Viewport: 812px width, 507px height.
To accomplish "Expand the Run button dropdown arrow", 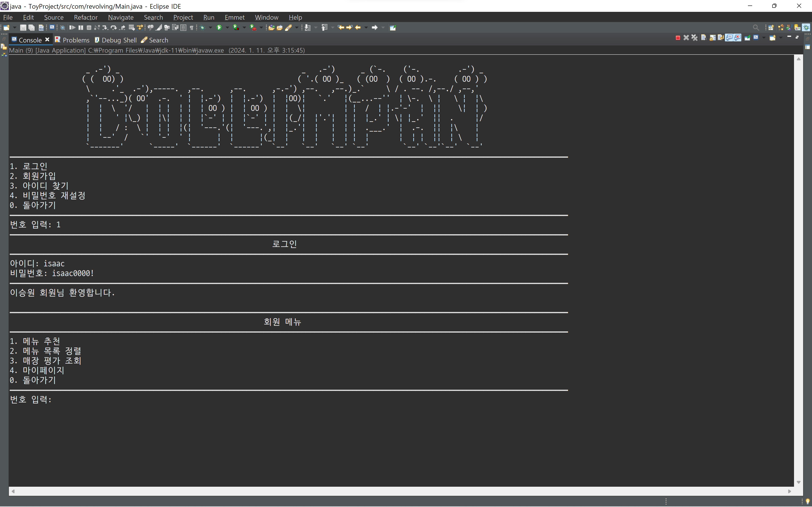I will [227, 27].
